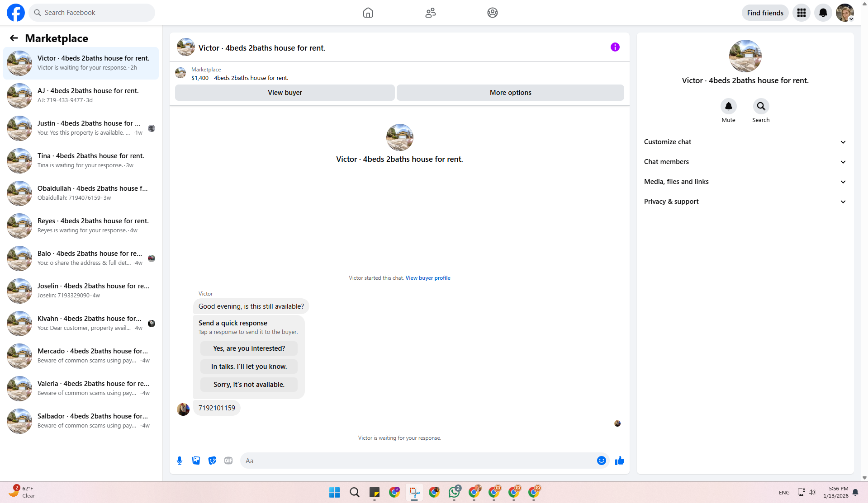Open the Groups icon in top navigation
This screenshot has width=868, height=503.
[493, 13]
